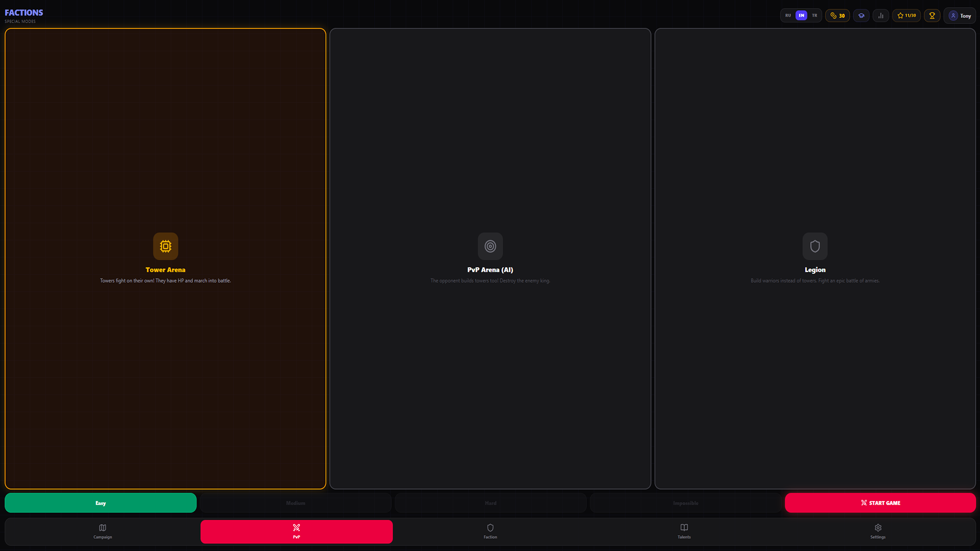The image size is (980, 551).
Task: Go to the Talents tab
Action: click(684, 531)
